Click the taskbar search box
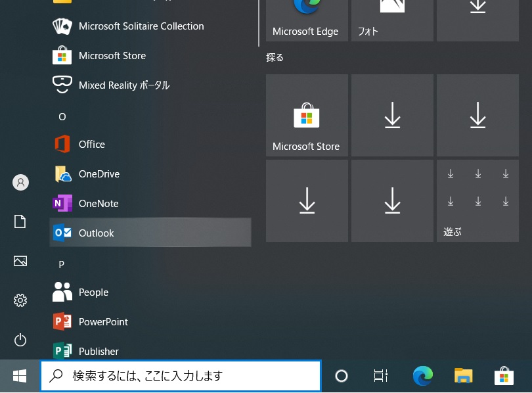Screen dimensions: 532x393 [x=181, y=376]
